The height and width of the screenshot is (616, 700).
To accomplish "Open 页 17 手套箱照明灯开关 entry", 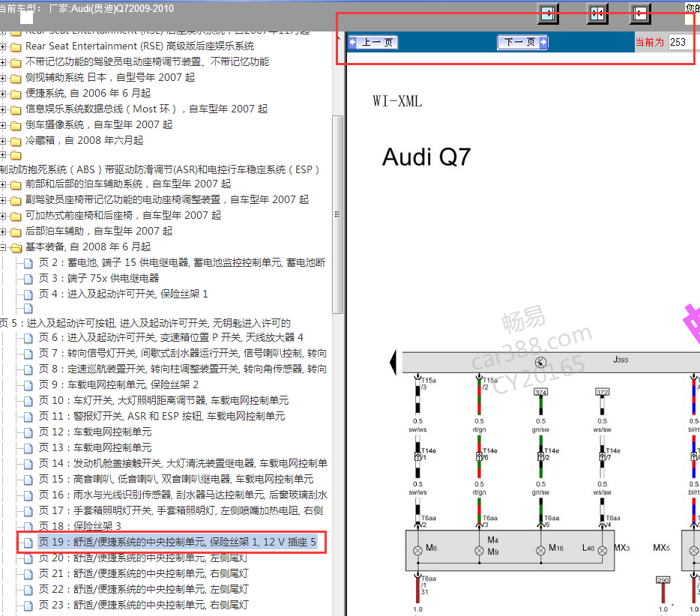I will pos(181,510).
